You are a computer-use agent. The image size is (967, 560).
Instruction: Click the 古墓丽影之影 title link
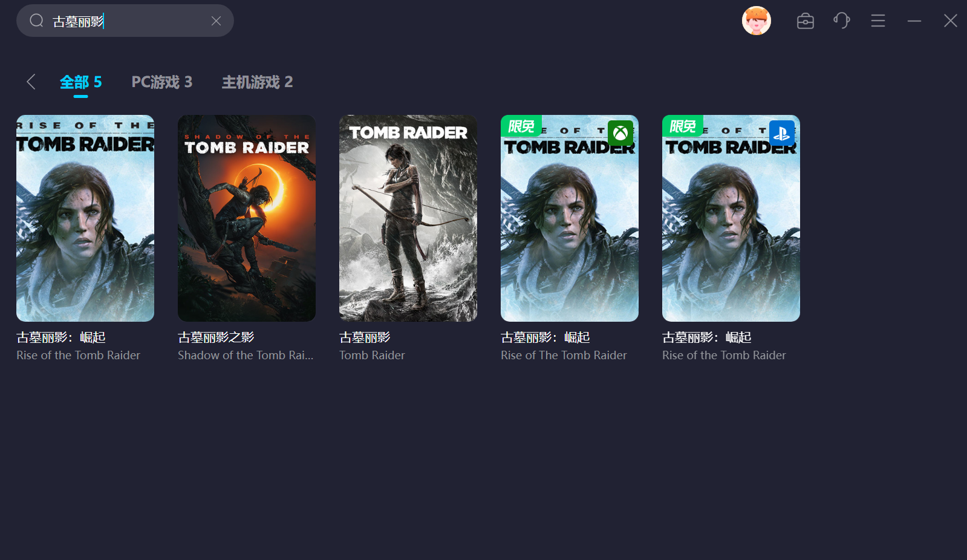pyautogui.click(x=216, y=337)
